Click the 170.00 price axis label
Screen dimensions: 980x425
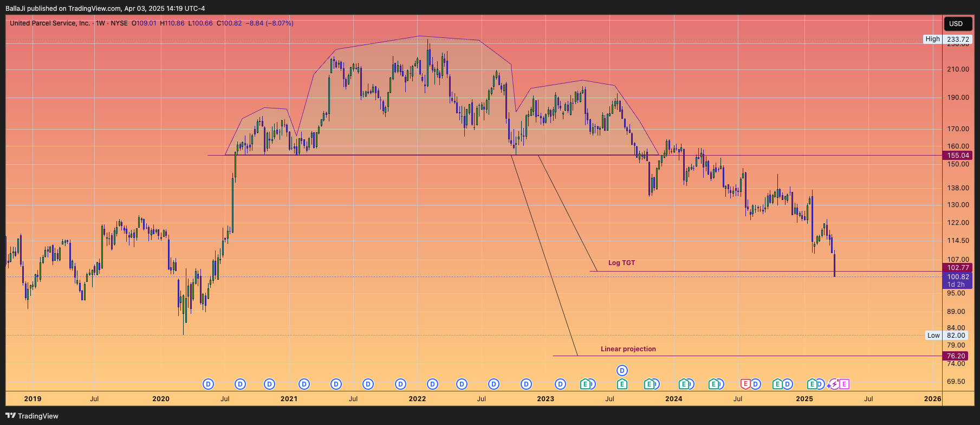tap(958, 129)
